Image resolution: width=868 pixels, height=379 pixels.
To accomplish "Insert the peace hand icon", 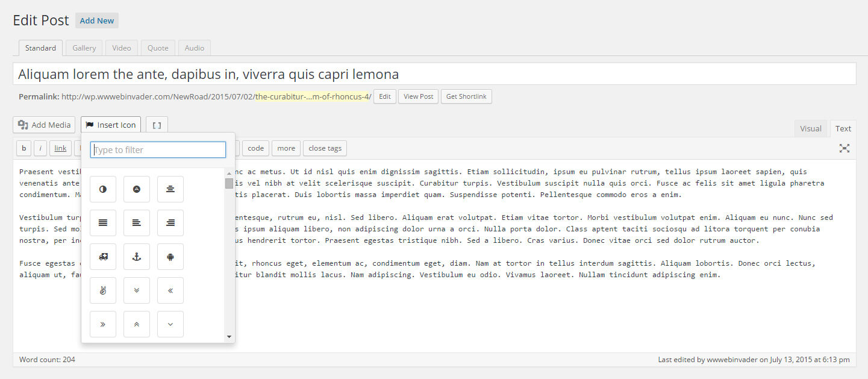I will point(103,290).
